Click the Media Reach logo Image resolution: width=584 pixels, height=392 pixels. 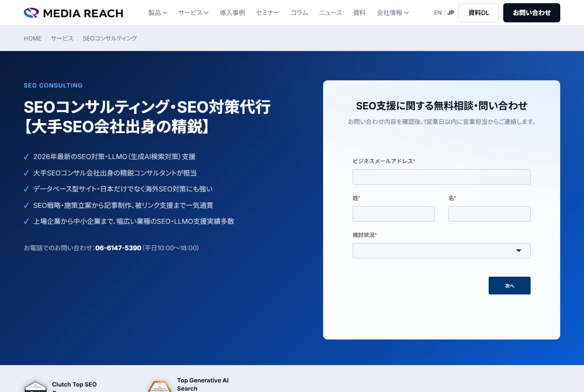click(73, 13)
